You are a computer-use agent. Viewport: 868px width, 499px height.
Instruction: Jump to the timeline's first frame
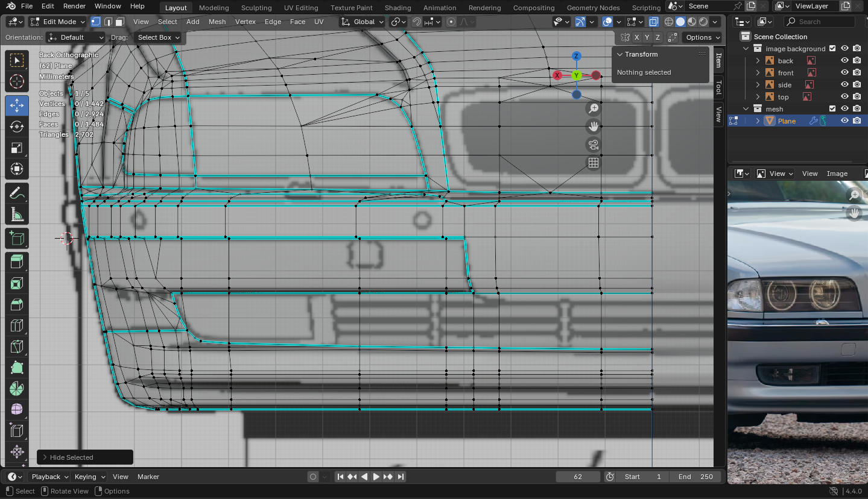coord(340,477)
